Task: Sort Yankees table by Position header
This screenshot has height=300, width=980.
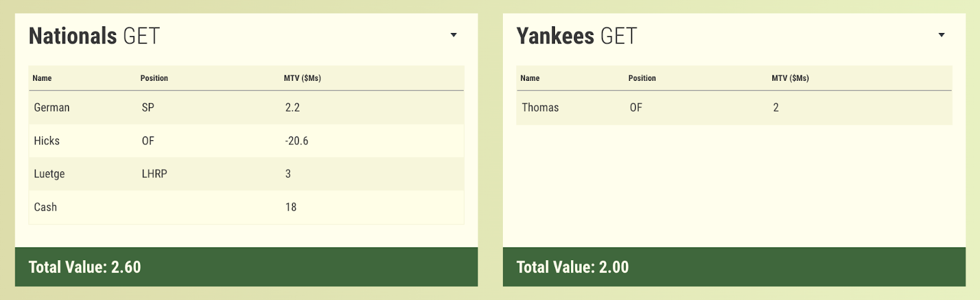Action: click(642, 78)
